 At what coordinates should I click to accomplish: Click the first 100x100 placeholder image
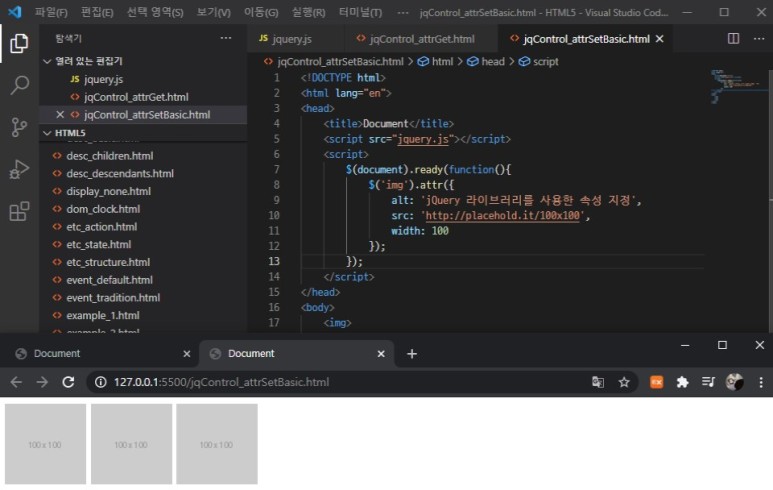click(x=45, y=444)
